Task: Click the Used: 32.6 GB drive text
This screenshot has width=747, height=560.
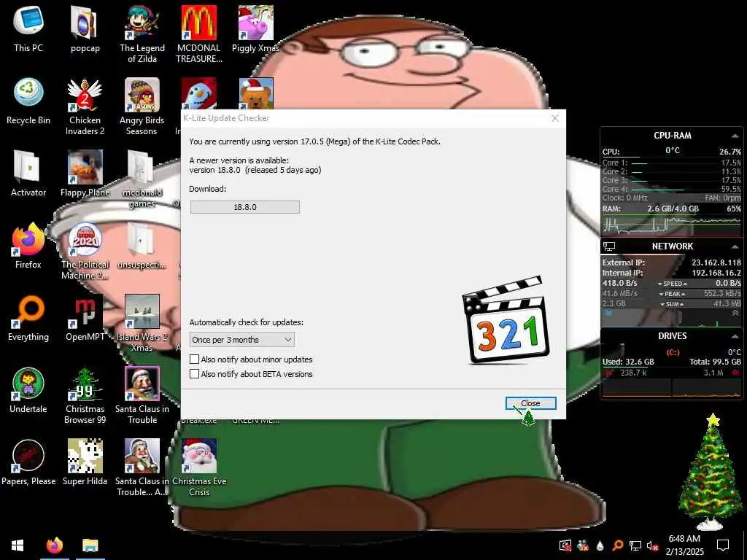Action: coord(628,362)
